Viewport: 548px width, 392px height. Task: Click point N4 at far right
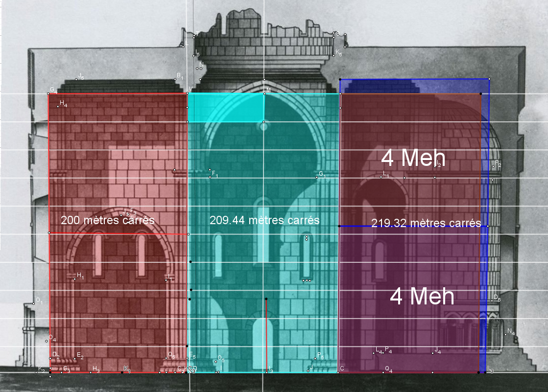click(x=505, y=335)
